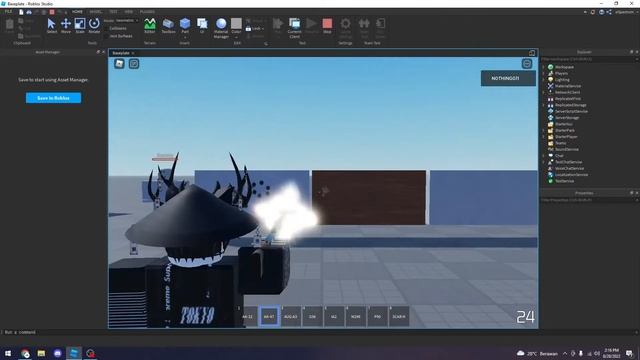Select TestService in Explorer

coord(564,181)
